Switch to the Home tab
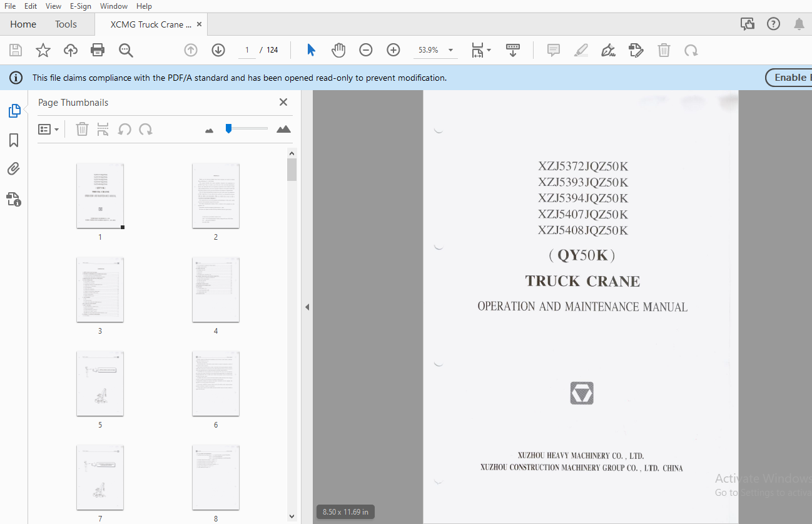The width and height of the screenshot is (812, 524). coord(23,24)
